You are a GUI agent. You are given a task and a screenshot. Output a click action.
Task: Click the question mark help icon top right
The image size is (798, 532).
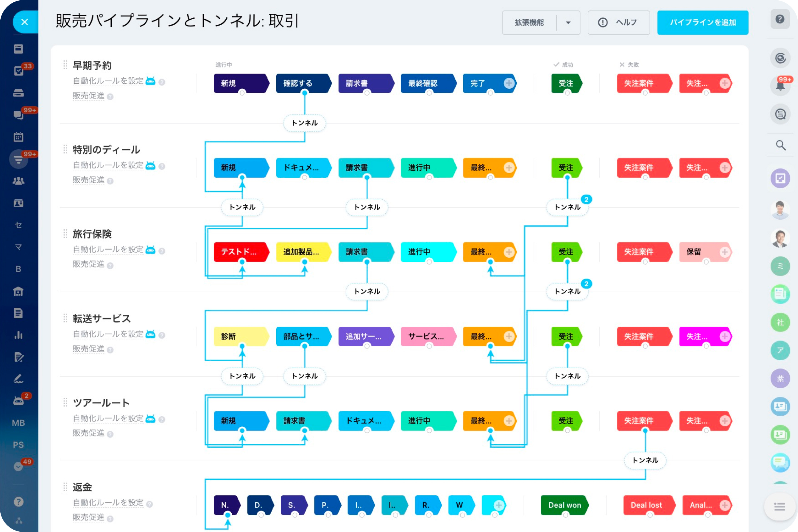click(x=780, y=19)
